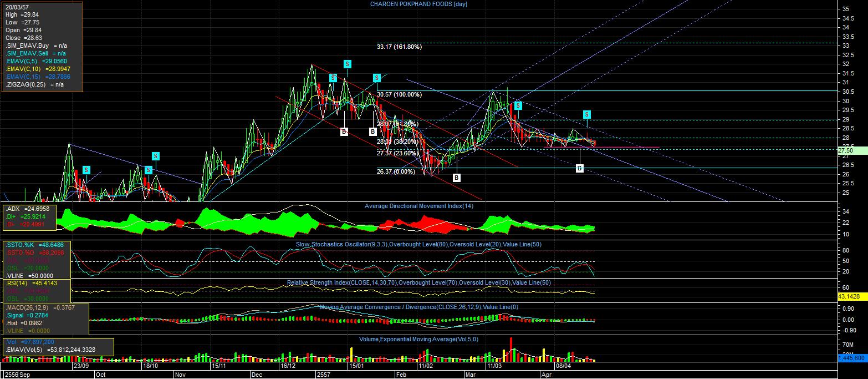Click the 33.17 (161.80%) Fibonacci label
The image size is (868, 379).
tap(399, 47)
